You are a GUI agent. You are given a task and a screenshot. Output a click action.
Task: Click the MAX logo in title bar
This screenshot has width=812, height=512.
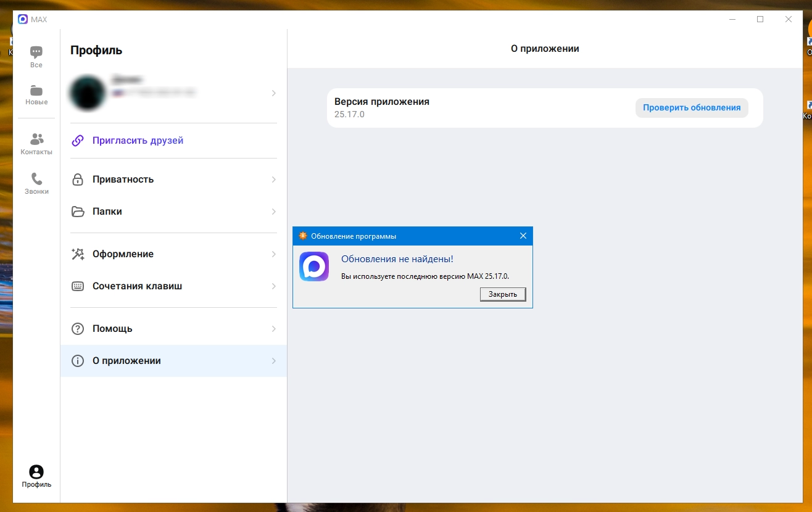tap(23, 19)
